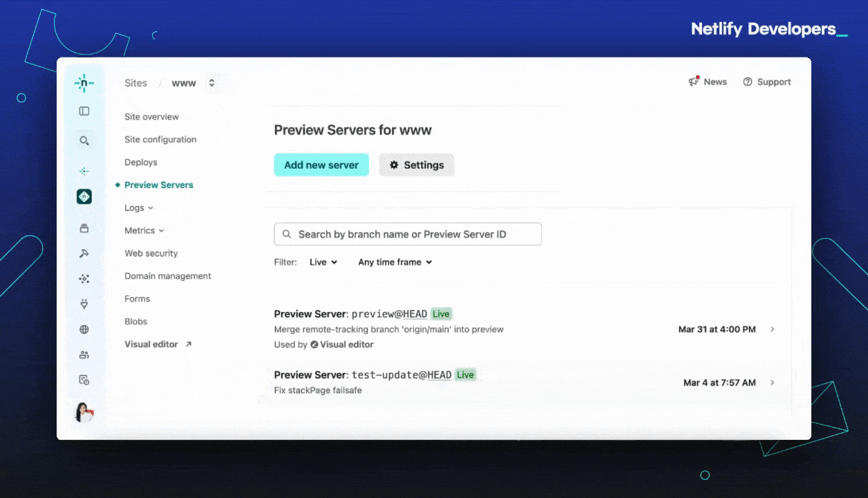
Task: Click 'Fix stackPage failsafe' commit message
Action: click(318, 390)
